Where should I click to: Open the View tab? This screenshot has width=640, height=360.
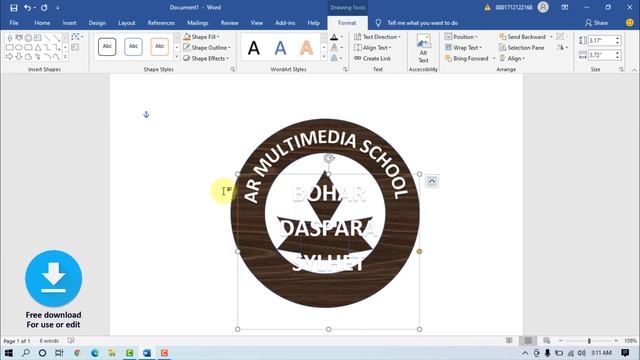(x=257, y=23)
